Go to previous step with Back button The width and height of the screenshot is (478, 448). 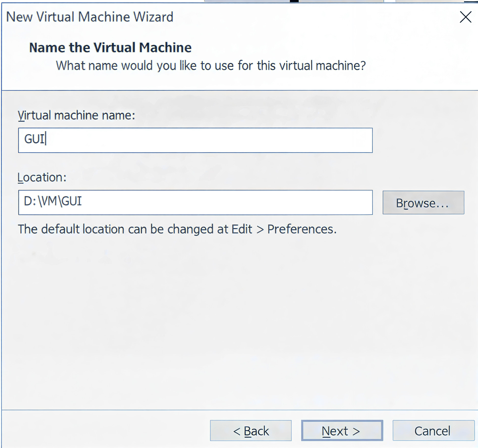(251, 431)
